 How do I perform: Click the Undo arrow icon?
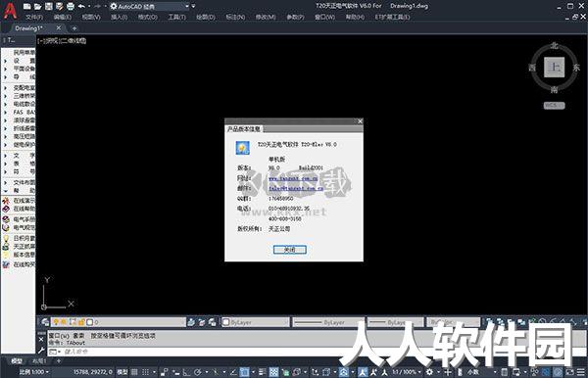(x=81, y=6)
